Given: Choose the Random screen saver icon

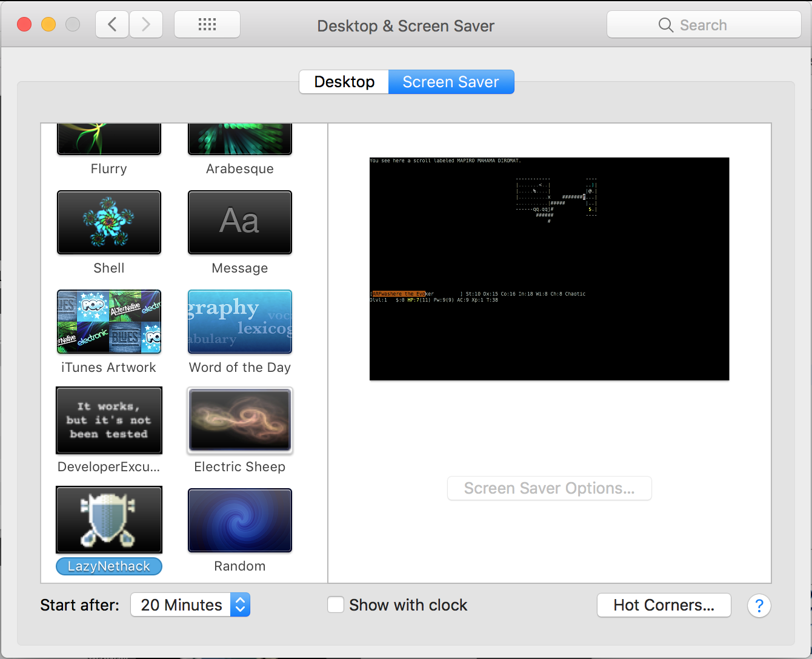Looking at the screenshot, I should click(240, 520).
